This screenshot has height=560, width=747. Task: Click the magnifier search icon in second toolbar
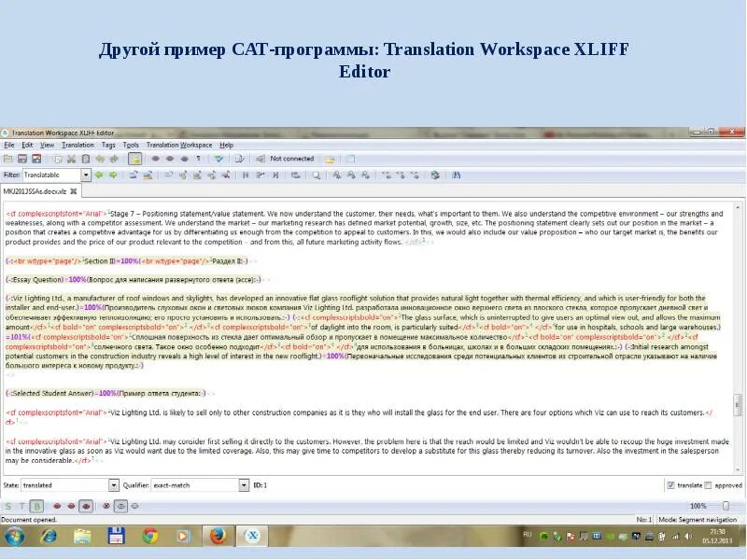click(x=316, y=175)
